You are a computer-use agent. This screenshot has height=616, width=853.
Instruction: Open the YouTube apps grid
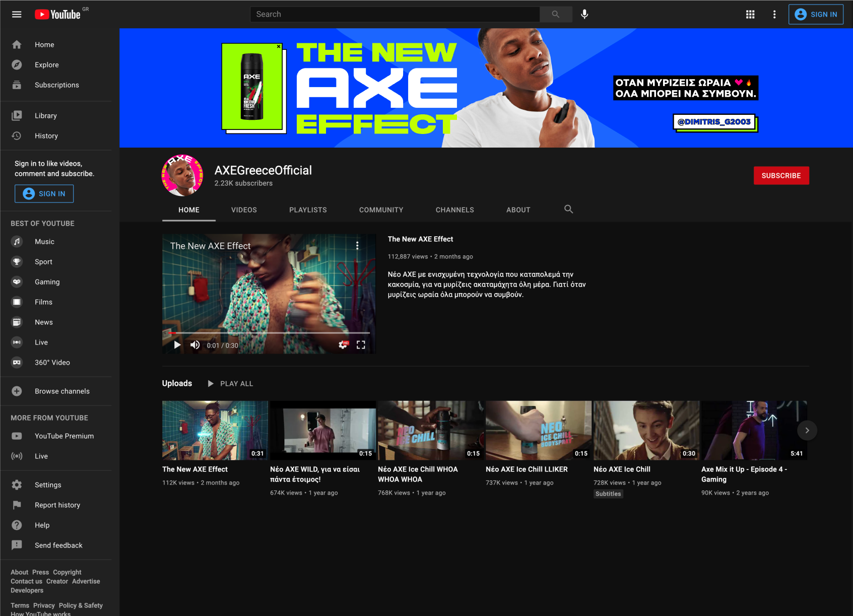(750, 14)
